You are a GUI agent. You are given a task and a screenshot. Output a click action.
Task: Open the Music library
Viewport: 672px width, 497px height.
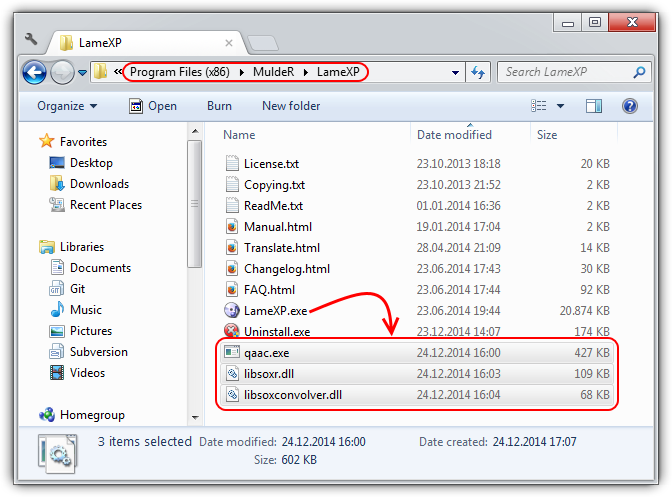pos(75,310)
